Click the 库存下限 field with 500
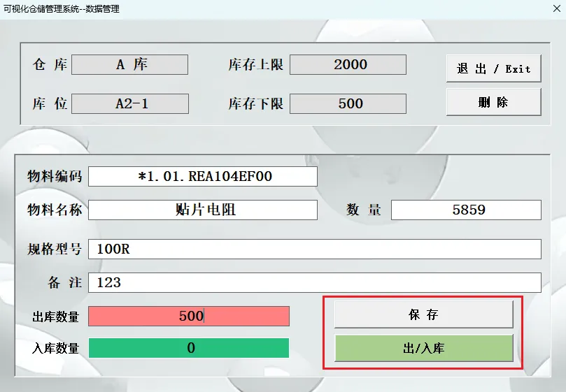Image resolution: width=566 pixels, height=392 pixels. click(348, 104)
